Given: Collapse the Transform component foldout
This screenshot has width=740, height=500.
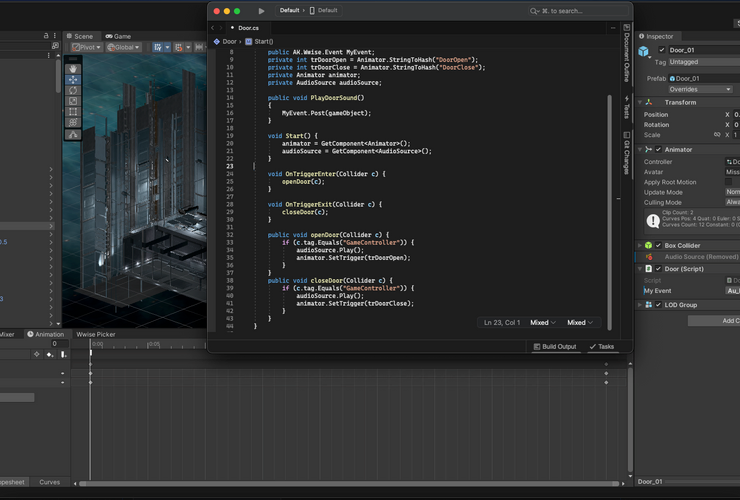Looking at the screenshot, I should coord(640,102).
